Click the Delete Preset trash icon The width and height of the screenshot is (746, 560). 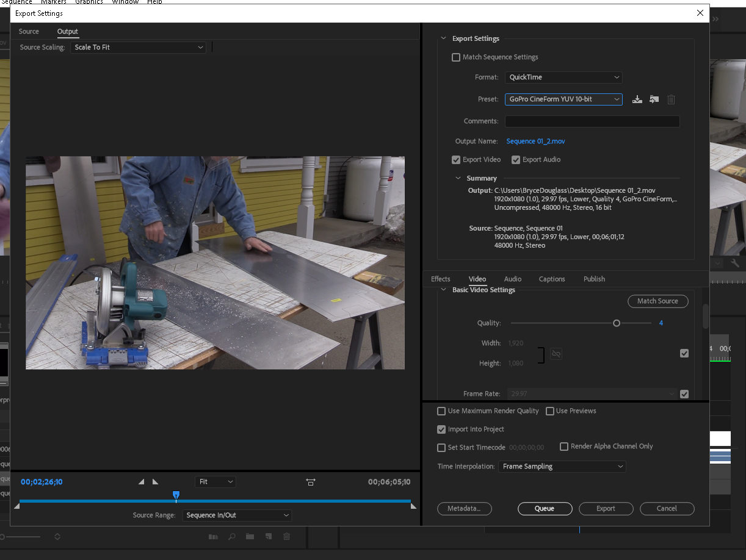click(x=671, y=99)
